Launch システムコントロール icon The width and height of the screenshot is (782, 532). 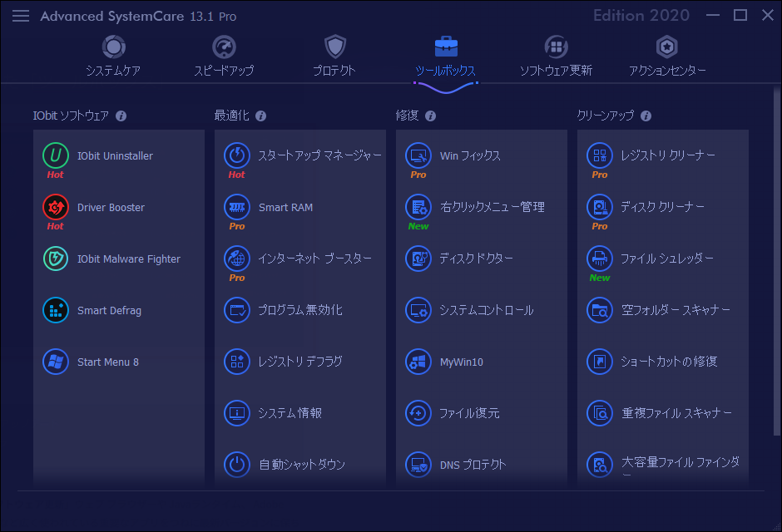point(418,310)
